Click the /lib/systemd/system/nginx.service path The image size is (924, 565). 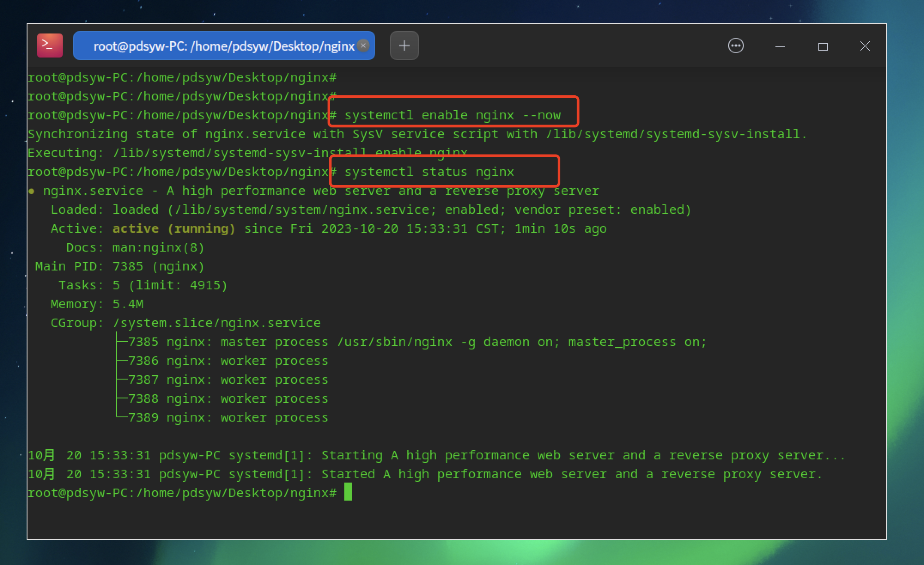(301, 210)
